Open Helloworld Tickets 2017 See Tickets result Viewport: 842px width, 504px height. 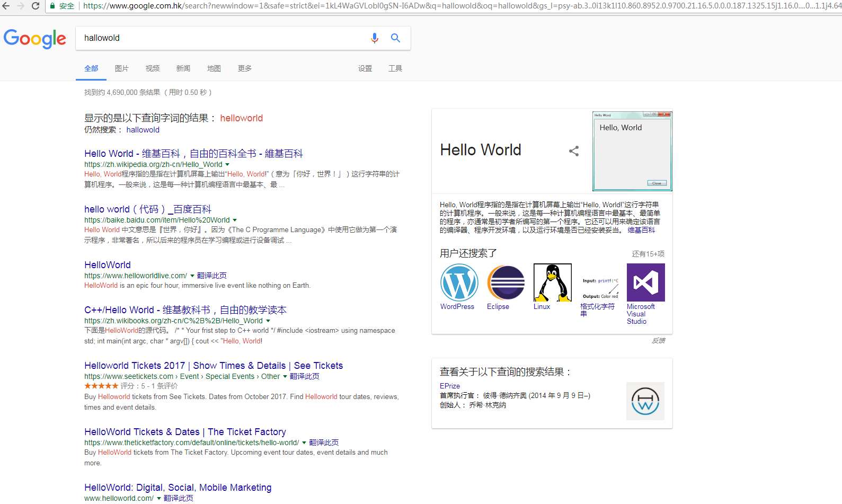click(214, 366)
